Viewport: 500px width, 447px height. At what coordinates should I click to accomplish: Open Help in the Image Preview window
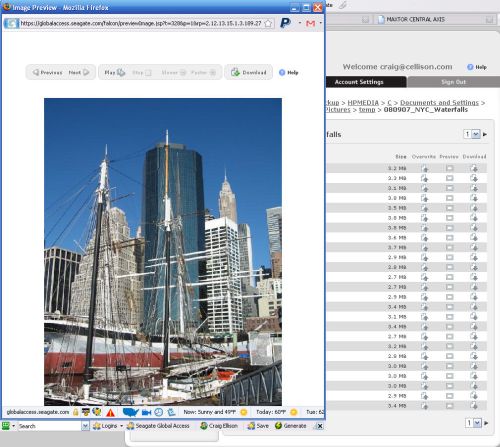click(289, 72)
